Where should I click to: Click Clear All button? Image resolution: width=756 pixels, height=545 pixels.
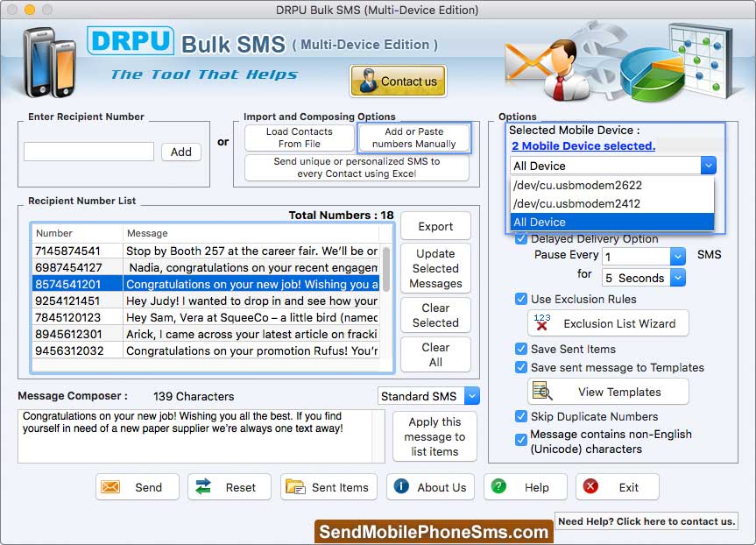click(x=435, y=355)
